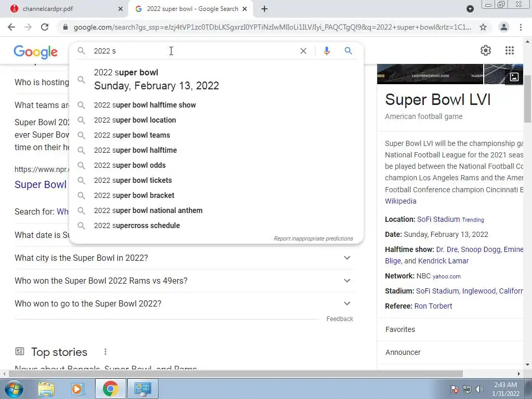Click the browser forward arrow
Screen dimensions: 532x399
click(28, 27)
